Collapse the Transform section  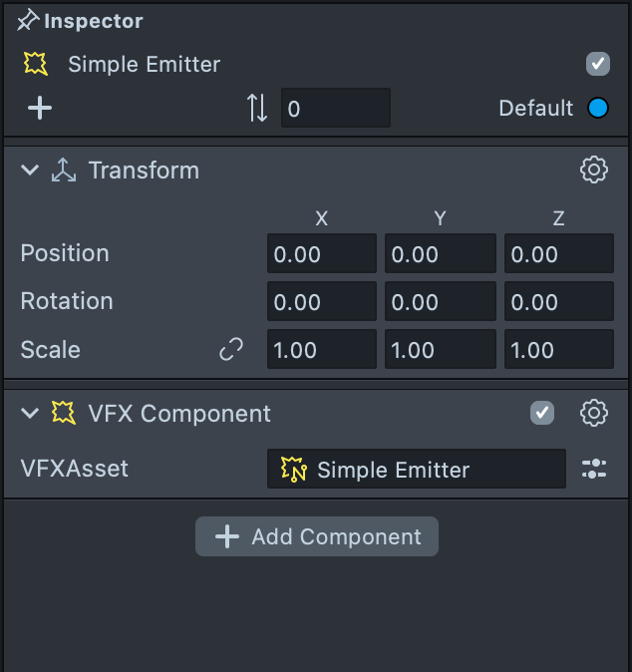[30, 170]
